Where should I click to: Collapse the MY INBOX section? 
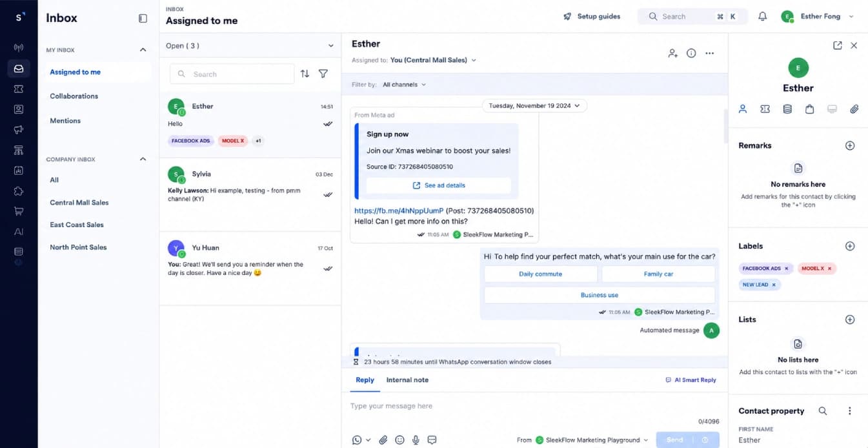point(143,50)
